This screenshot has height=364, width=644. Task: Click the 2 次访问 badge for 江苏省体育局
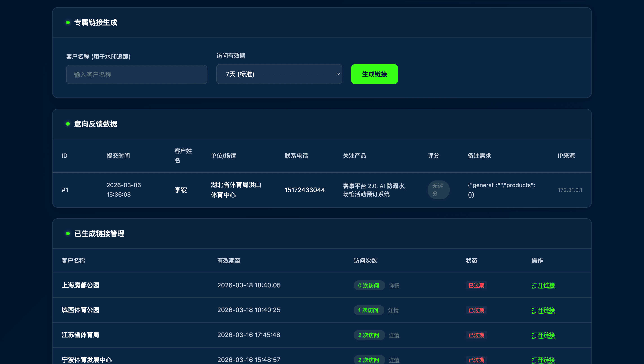(369, 335)
